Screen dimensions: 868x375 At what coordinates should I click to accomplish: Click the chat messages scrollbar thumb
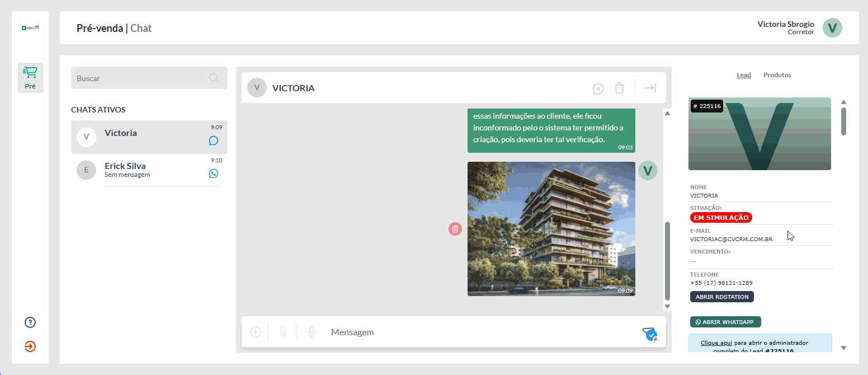pos(667,261)
